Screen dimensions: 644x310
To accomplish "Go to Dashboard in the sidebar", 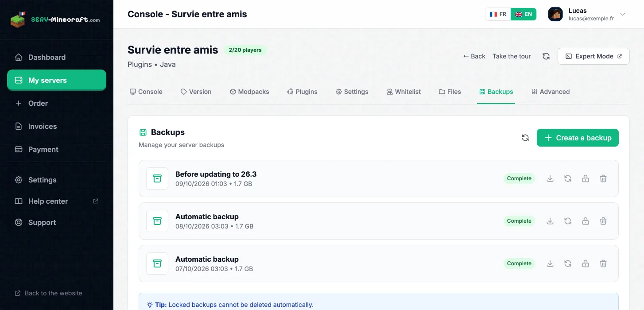I will point(57,57).
